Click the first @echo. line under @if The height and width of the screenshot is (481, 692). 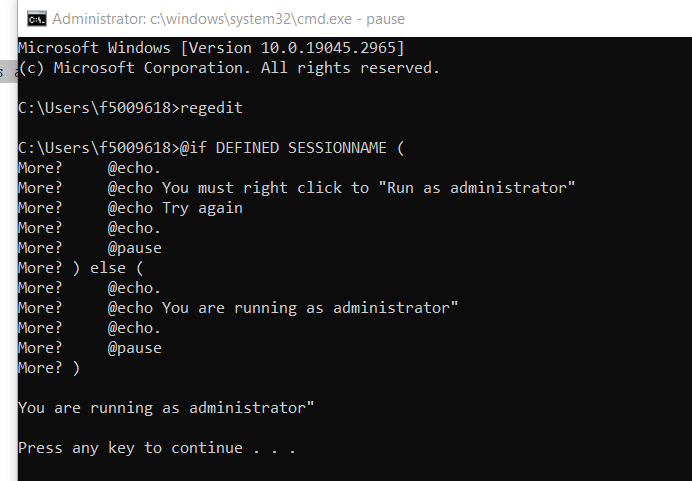pos(134,168)
